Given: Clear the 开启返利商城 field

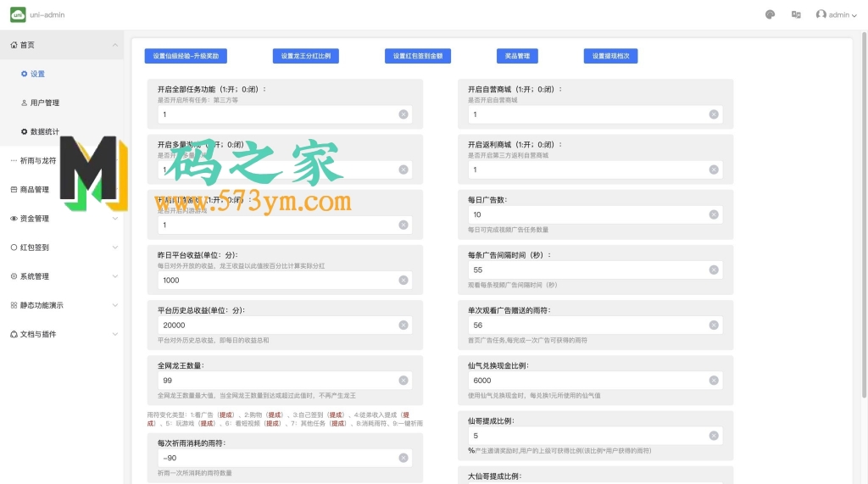Looking at the screenshot, I should pos(714,170).
